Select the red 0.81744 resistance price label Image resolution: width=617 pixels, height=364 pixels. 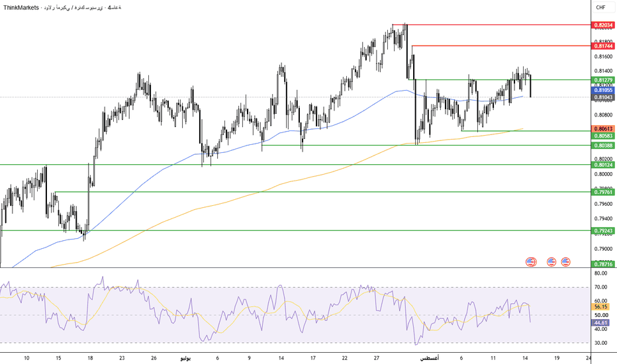(603, 46)
